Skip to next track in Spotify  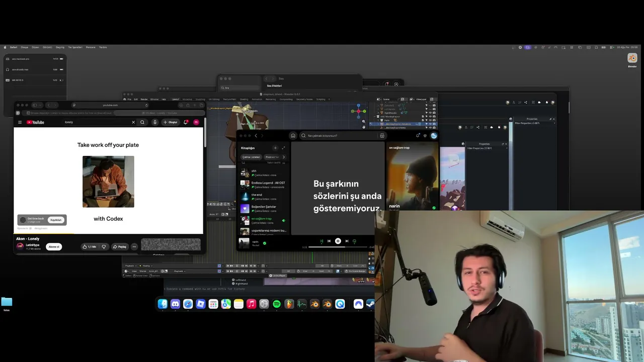pyautogui.click(x=347, y=241)
